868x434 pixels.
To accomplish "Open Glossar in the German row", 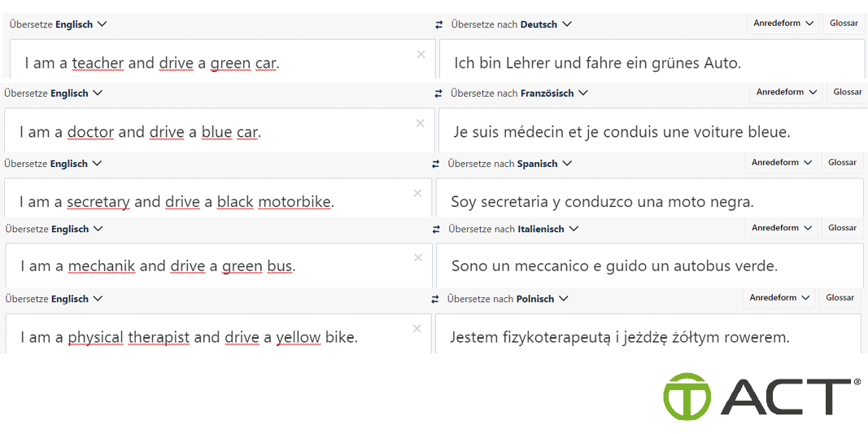I will coord(844,24).
